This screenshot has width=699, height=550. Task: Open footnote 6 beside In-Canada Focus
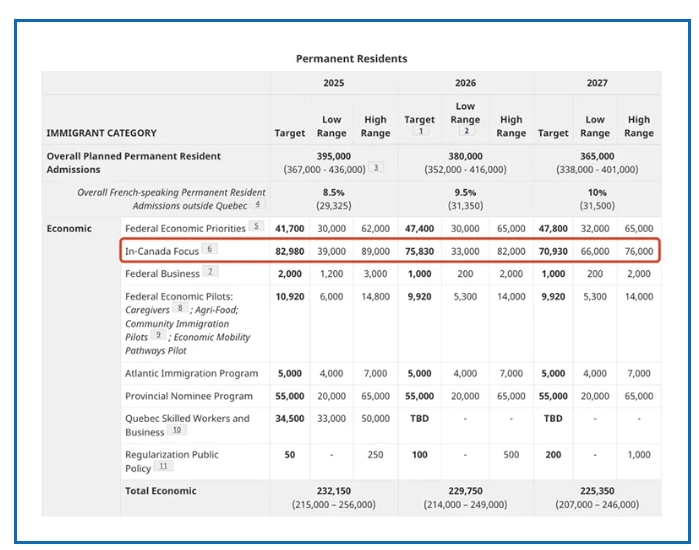click(209, 251)
